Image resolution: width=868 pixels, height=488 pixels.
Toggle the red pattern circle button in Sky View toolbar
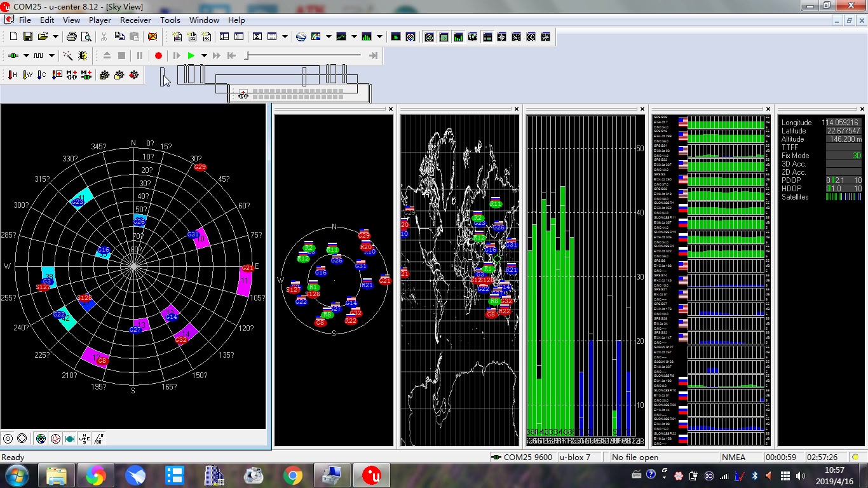click(x=55, y=438)
